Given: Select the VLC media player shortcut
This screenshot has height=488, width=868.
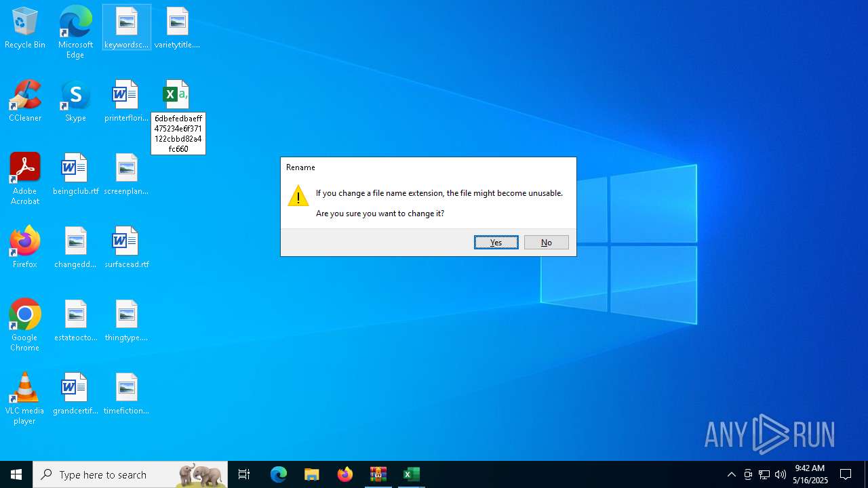Looking at the screenshot, I should point(25,399).
